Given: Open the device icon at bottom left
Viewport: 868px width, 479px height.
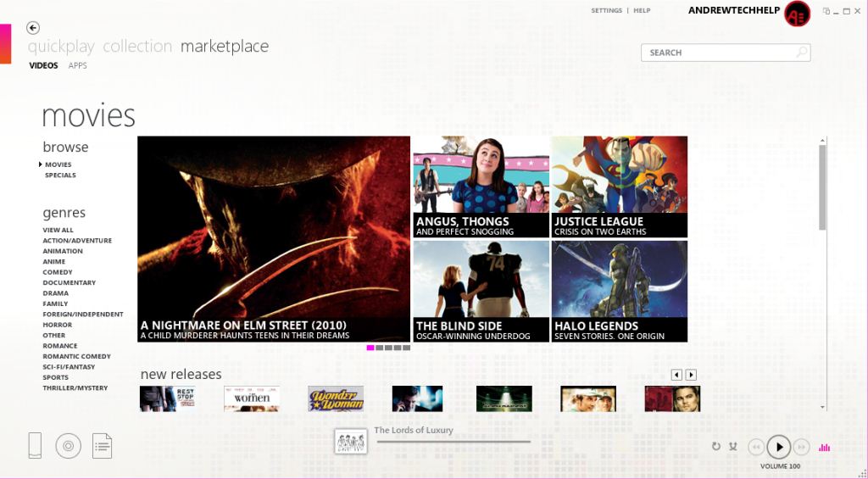Looking at the screenshot, I should (35, 445).
